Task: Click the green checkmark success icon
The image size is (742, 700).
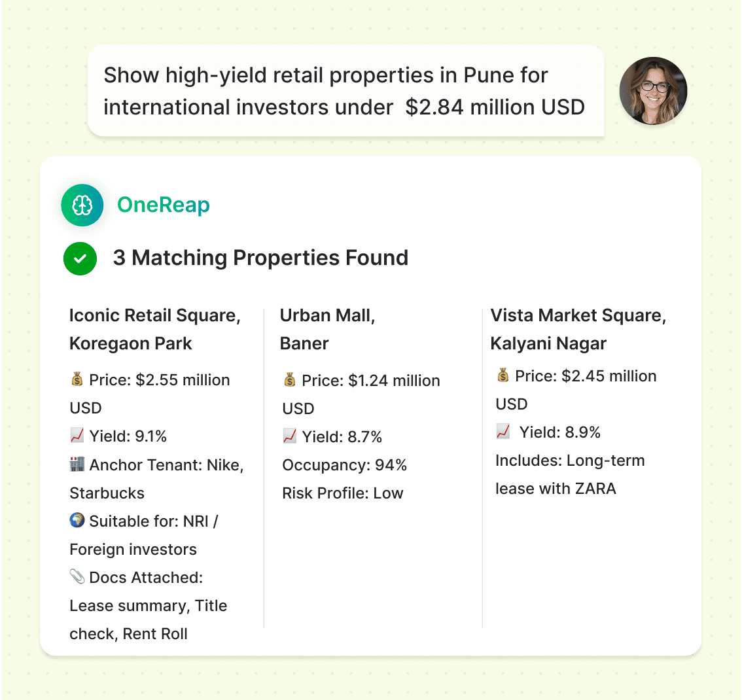Action: click(80, 258)
